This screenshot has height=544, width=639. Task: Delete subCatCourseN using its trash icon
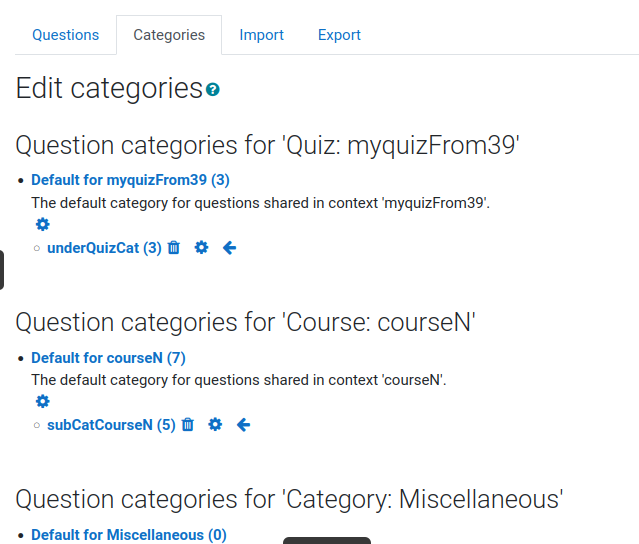[x=188, y=425]
